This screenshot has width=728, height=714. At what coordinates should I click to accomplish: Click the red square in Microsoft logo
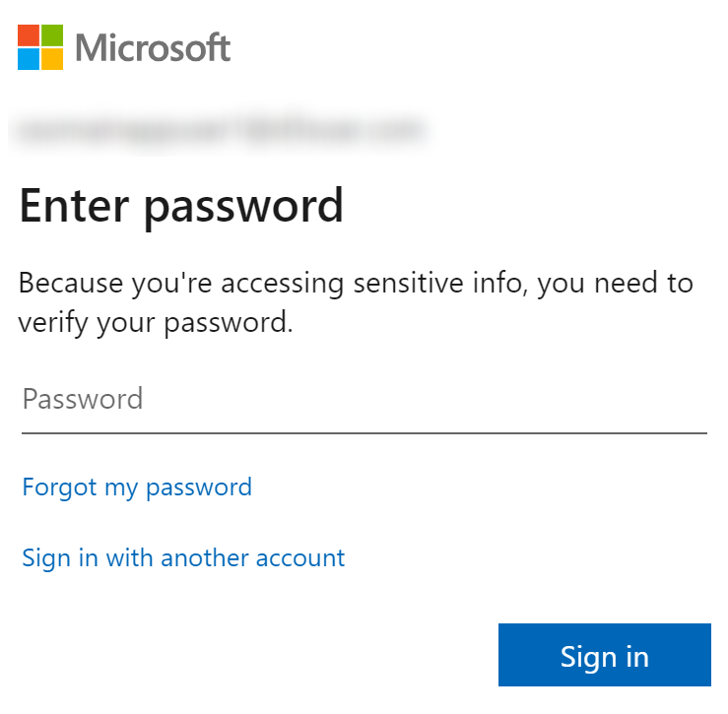29,35
